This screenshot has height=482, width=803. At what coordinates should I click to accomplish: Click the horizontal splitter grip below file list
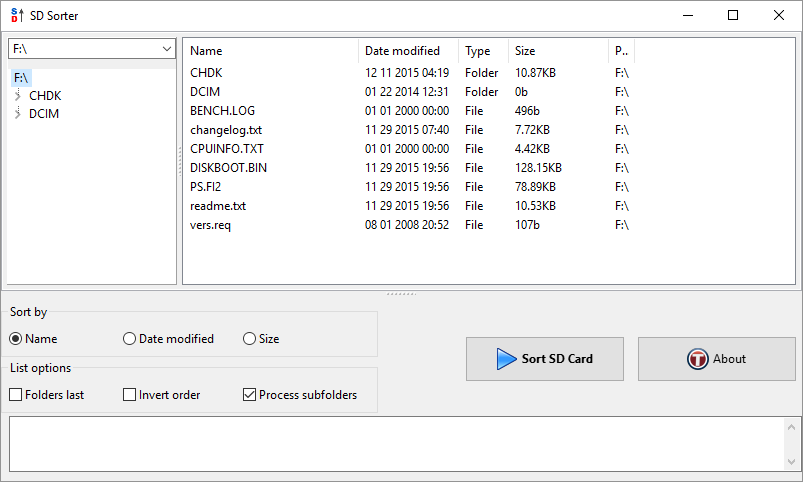401,294
